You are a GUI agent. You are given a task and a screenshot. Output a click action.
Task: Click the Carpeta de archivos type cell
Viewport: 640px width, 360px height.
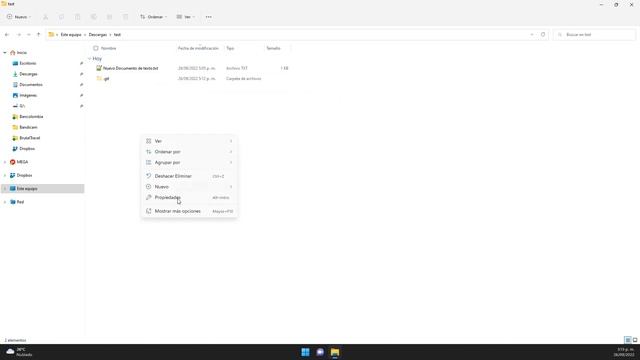coord(244,79)
